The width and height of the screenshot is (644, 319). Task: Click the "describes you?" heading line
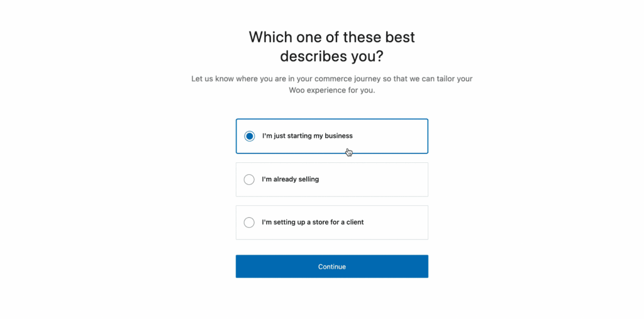(331, 56)
